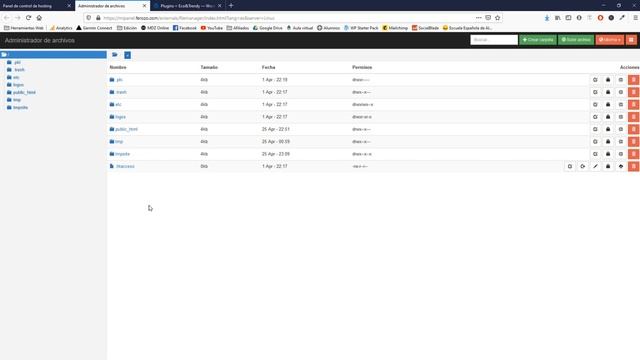
Task: Click the red delete button for .htaccess
Action: (x=633, y=167)
